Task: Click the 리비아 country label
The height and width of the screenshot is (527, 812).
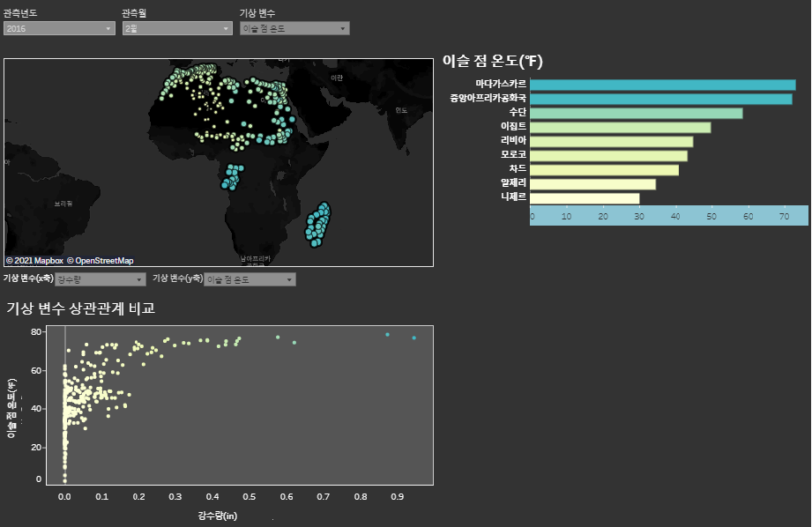Action: [x=514, y=140]
